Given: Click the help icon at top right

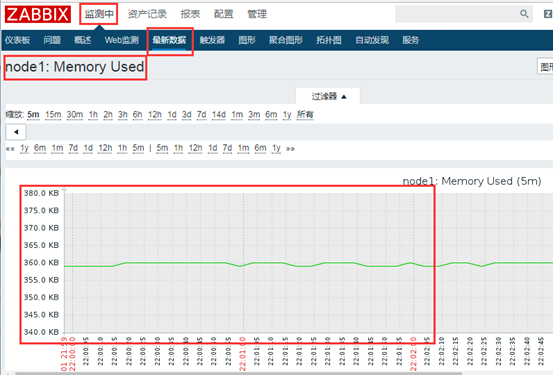Looking at the screenshot, I should (x=548, y=14).
